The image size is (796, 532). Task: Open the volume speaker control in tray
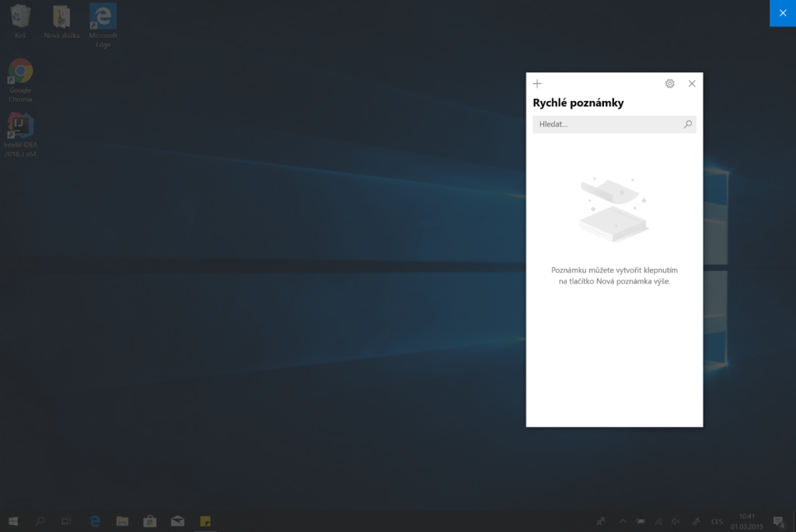(x=675, y=520)
